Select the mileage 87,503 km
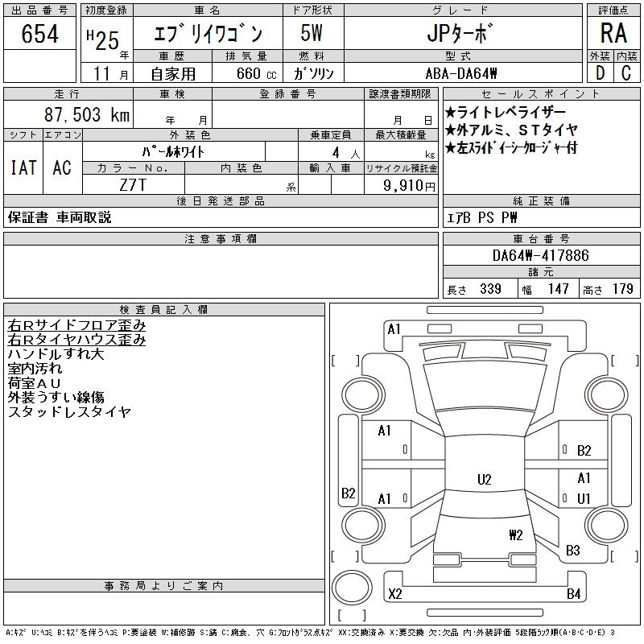This screenshot has height=644, width=644. click(x=87, y=114)
